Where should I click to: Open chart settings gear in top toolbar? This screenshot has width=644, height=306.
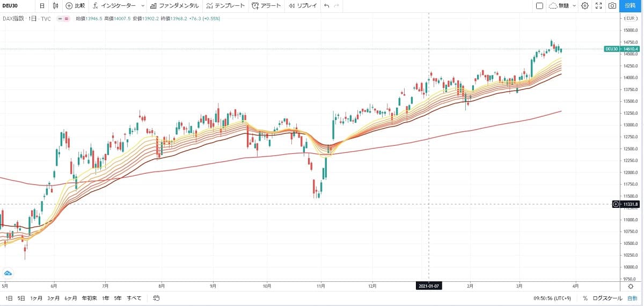[x=585, y=6]
